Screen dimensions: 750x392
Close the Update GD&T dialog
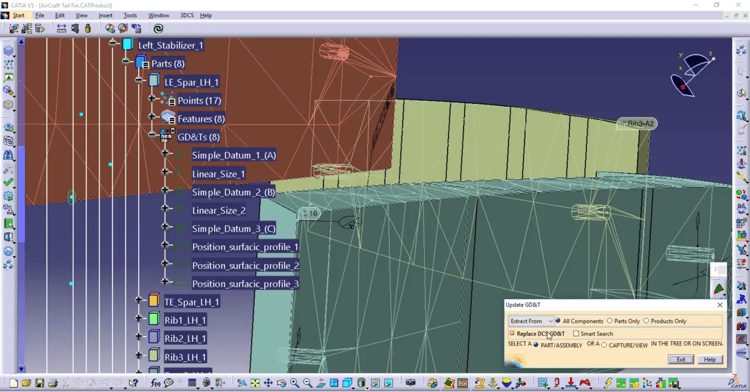(720, 305)
